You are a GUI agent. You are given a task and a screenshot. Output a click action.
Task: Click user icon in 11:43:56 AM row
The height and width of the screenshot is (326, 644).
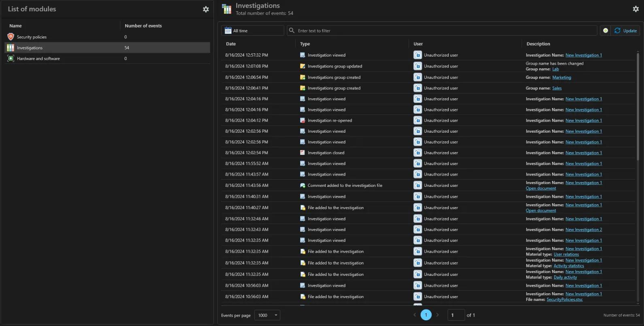point(418,185)
